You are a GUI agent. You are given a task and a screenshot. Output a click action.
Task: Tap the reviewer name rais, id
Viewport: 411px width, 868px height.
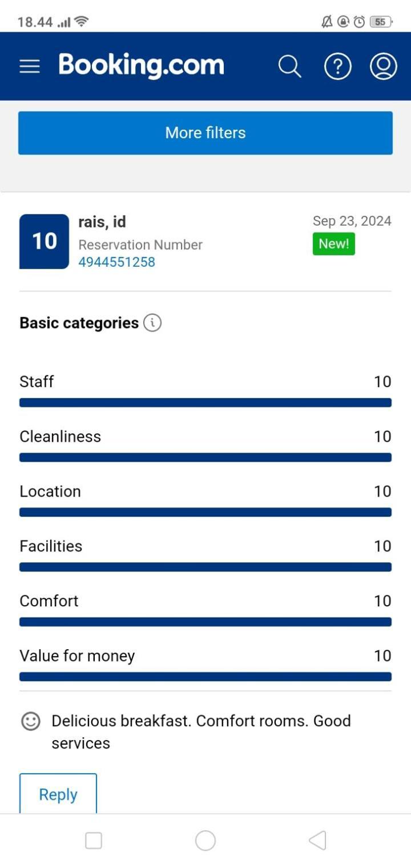click(x=102, y=222)
